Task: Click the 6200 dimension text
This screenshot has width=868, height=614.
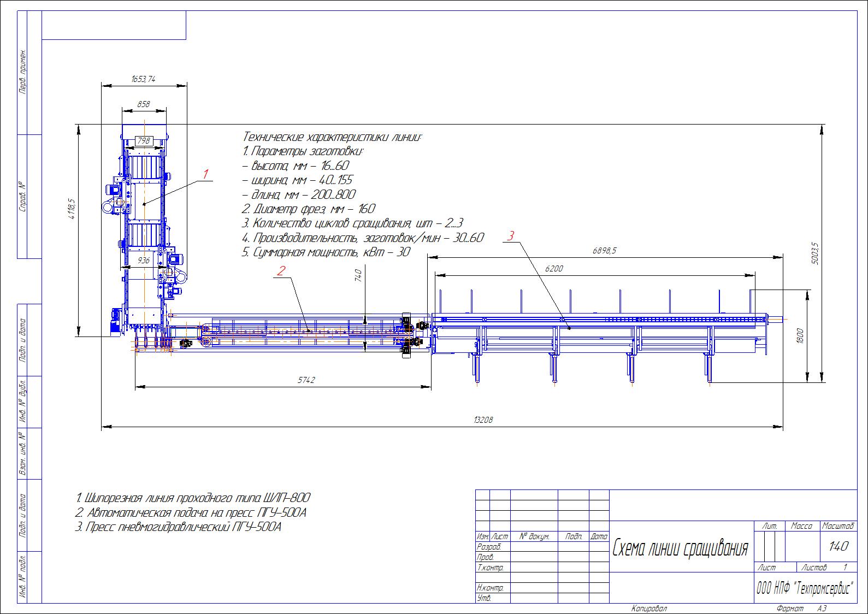Action: 554,268
